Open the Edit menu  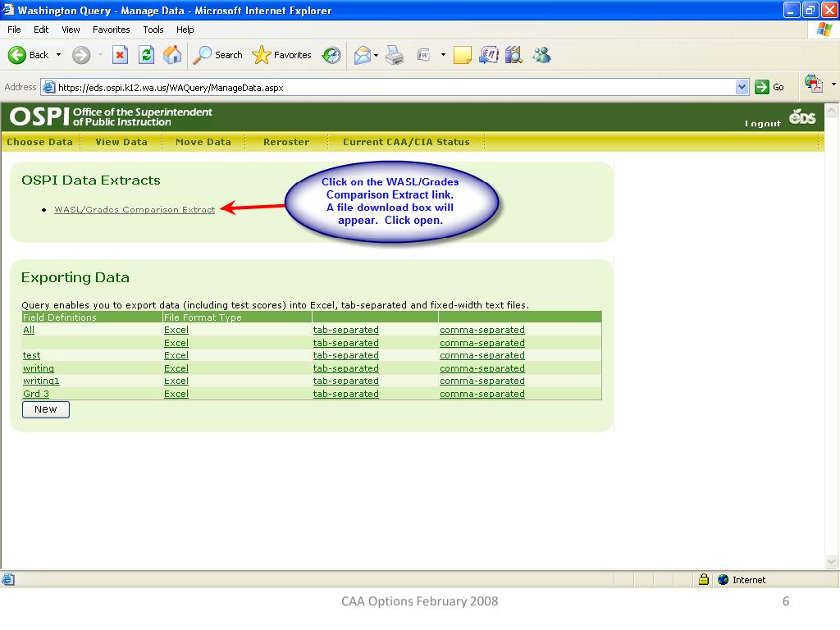tap(41, 30)
